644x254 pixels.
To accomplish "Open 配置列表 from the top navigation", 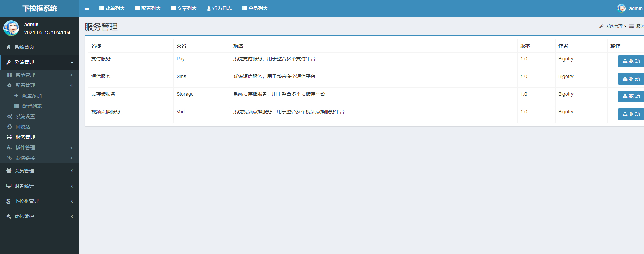I will (148, 8).
